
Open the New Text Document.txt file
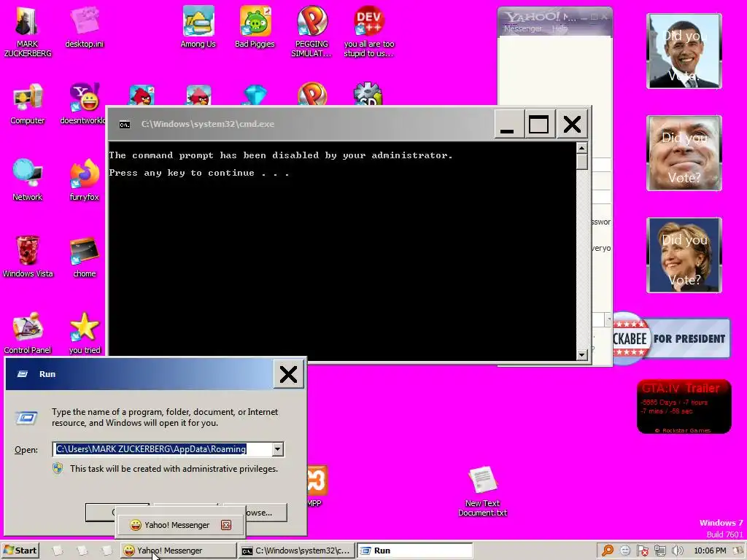click(483, 491)
